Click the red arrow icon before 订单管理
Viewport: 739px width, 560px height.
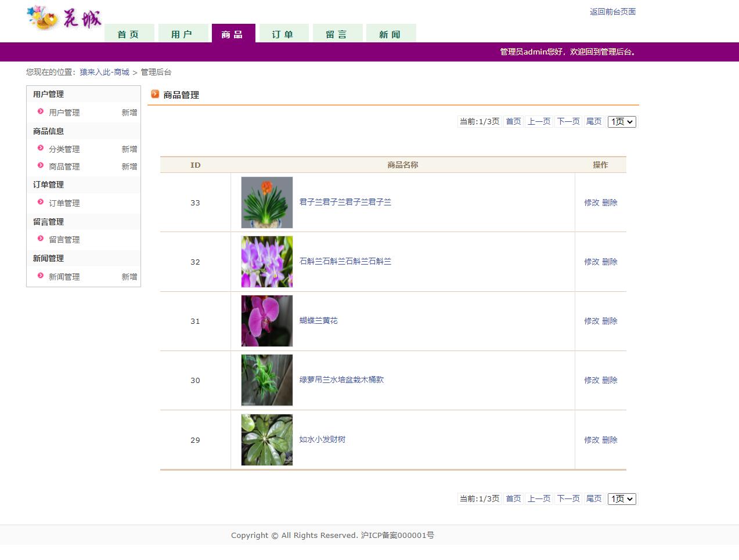click(x=40, y=203)
